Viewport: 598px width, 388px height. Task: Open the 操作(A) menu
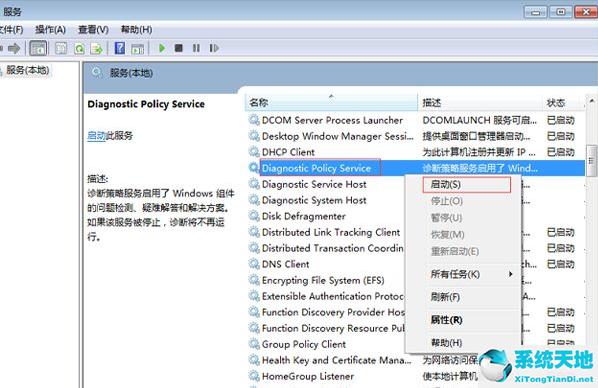point(50,30)
